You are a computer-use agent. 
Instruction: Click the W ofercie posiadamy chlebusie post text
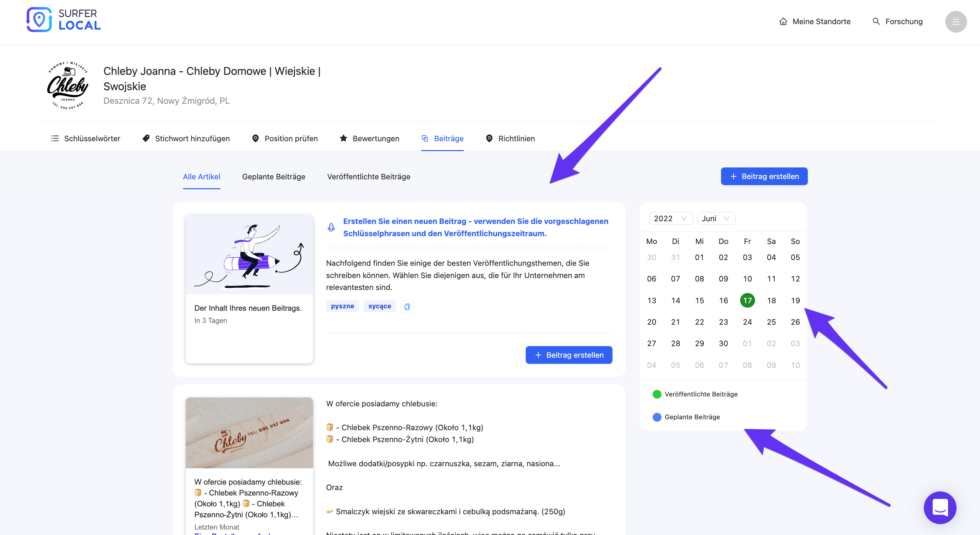click(381, 403)
